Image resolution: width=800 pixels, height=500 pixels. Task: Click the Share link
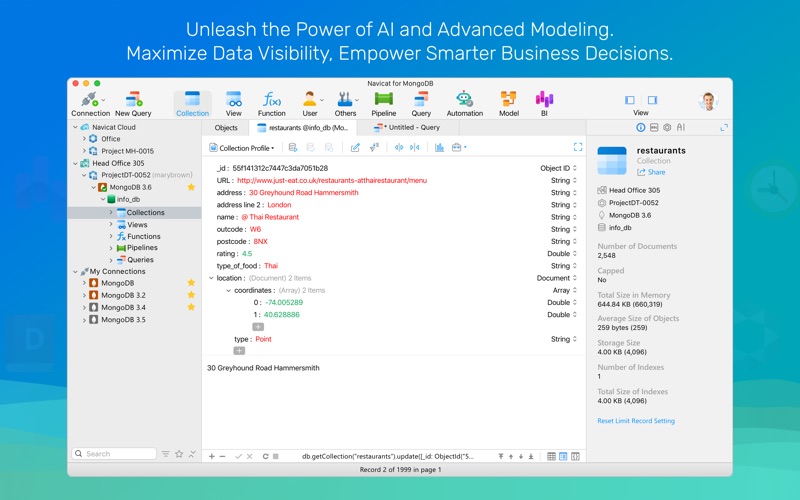[651, 172]
